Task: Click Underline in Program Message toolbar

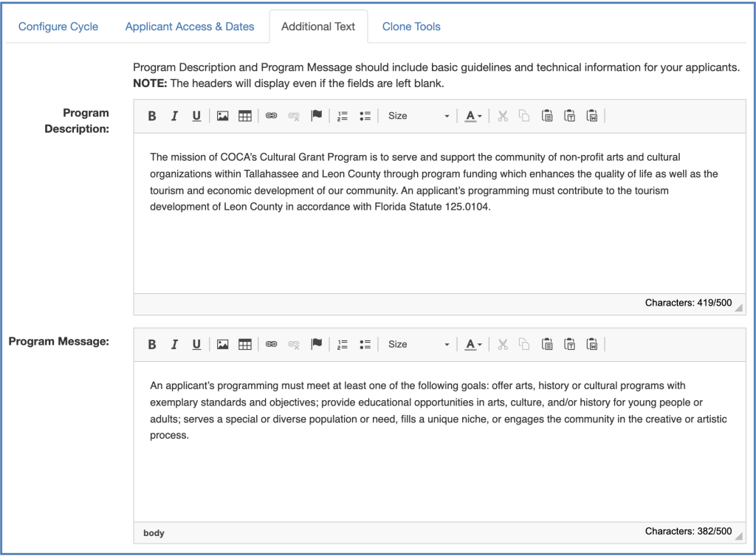Action: coord(196,345)
